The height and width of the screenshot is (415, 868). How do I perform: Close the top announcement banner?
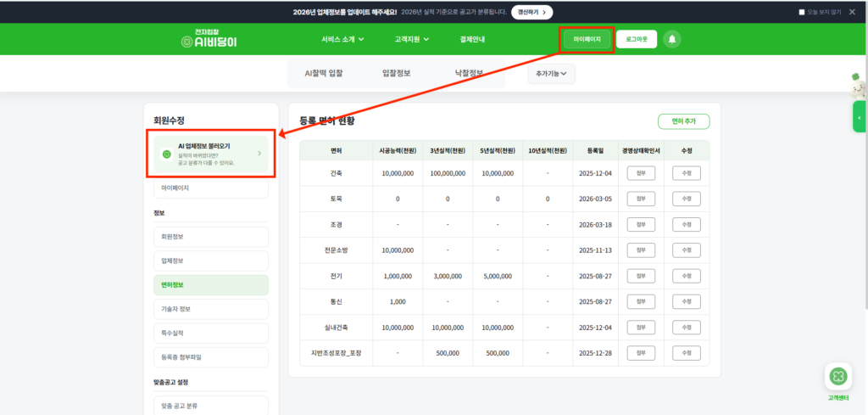(x=852, y=12)
